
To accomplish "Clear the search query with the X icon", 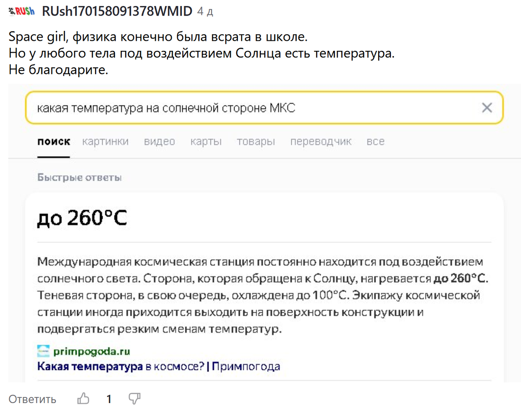I will [x=488, y=107].
